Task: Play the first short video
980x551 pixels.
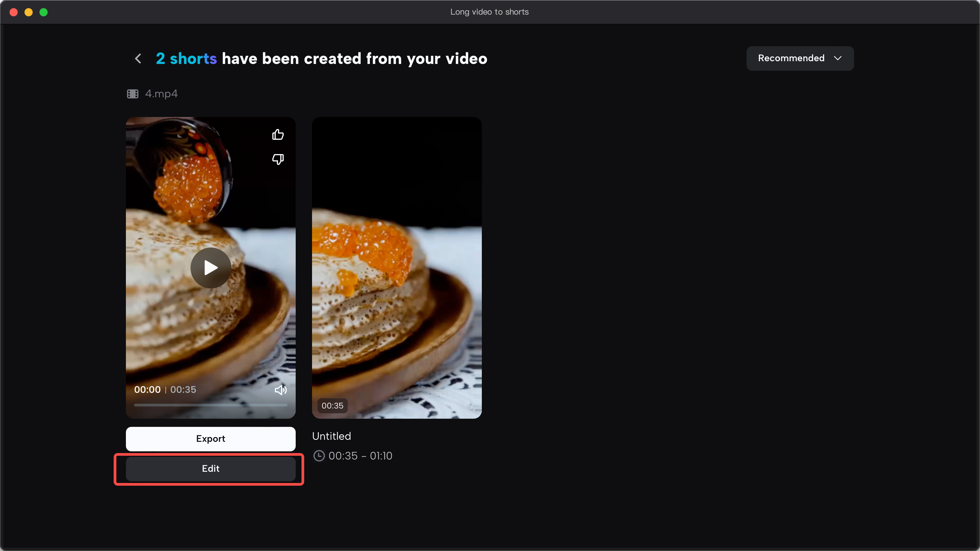Action: click(211, 268)
